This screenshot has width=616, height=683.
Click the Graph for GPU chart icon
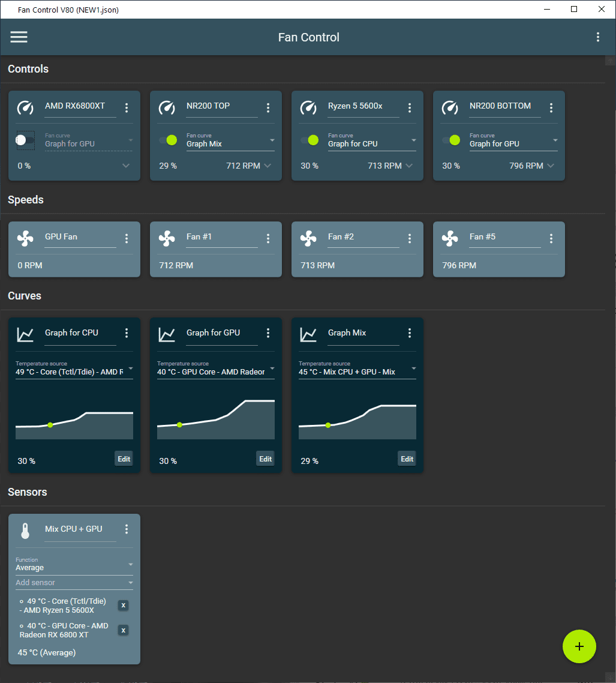[167, 334]
